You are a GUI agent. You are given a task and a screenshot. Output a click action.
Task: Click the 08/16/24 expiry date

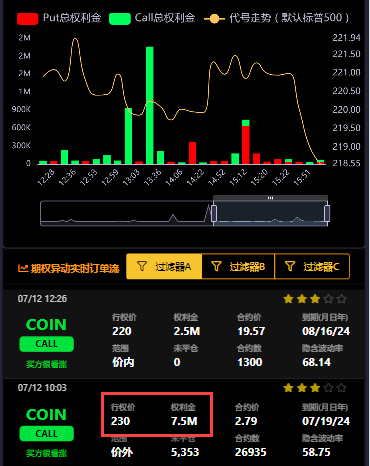point(326,331)
